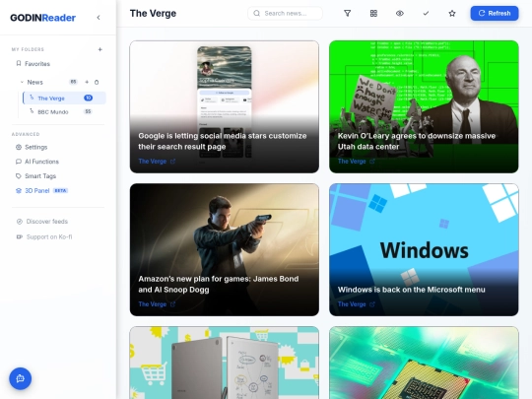The image size is (532, 399).
Task: Mark all as read with the checkmark icon
Action: [x=426, y=13]
